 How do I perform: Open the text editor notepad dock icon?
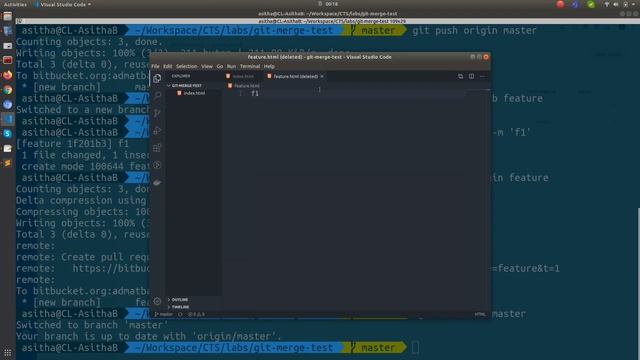7,148
